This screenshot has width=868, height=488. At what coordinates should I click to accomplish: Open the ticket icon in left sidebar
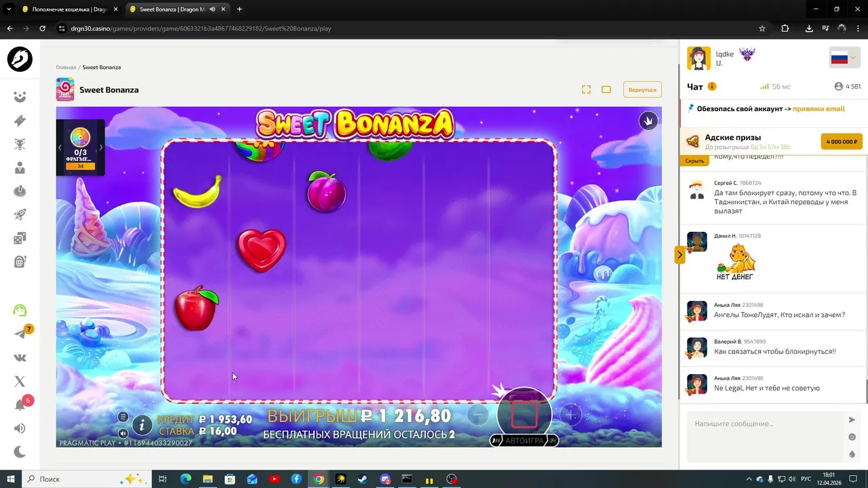[20, 121]
